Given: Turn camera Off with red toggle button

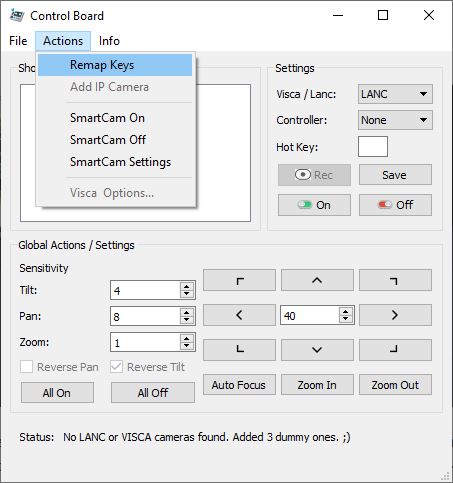Looking at the screenshot, I should point(395,205).
